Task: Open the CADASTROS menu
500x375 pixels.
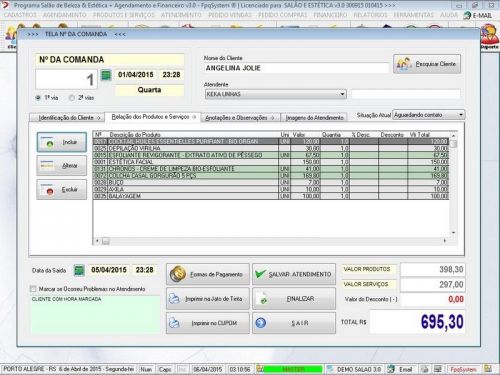Action: [x=20, y=15]
